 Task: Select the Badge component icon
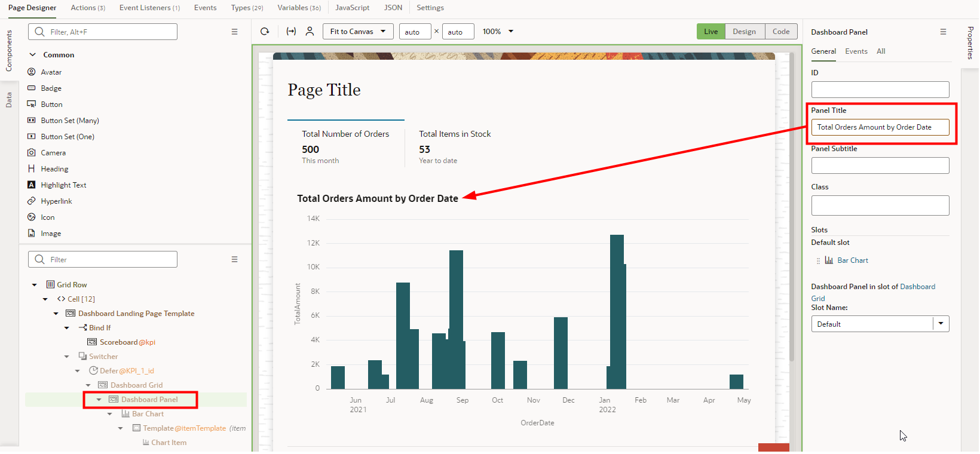32,88
